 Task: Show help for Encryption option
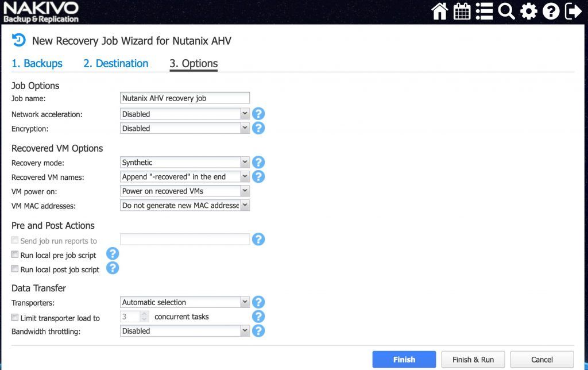258,128
